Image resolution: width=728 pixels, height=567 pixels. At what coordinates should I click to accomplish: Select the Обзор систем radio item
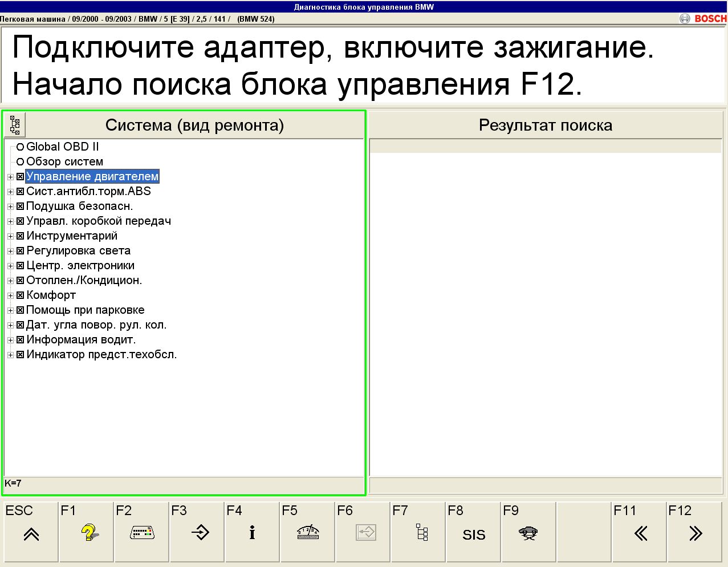click(20, 161)
